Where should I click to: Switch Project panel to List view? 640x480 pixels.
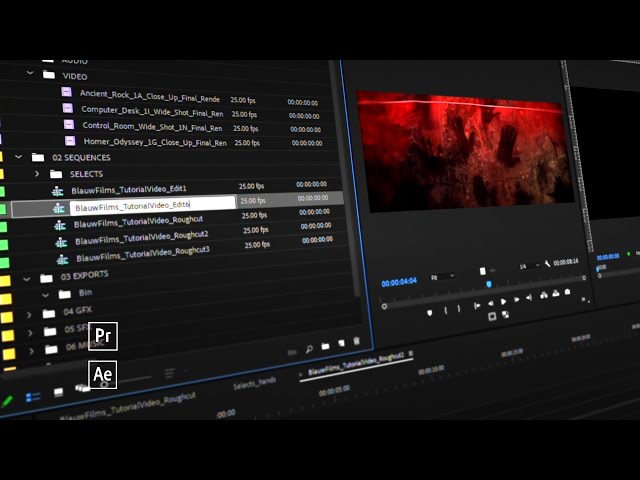(33, 397)
